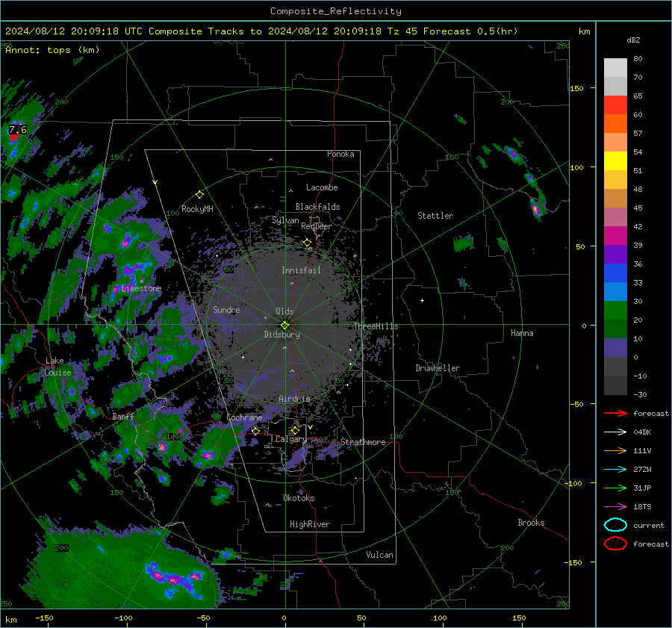Click the yellow diamond marker above Calgary
Screen dimensions: 672x628
click(x=295, y=430)
